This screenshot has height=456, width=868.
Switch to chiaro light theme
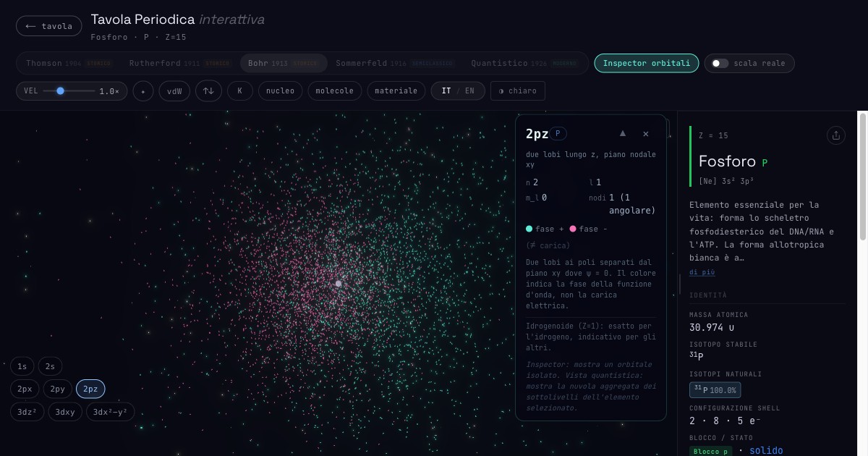pos(517,91)
